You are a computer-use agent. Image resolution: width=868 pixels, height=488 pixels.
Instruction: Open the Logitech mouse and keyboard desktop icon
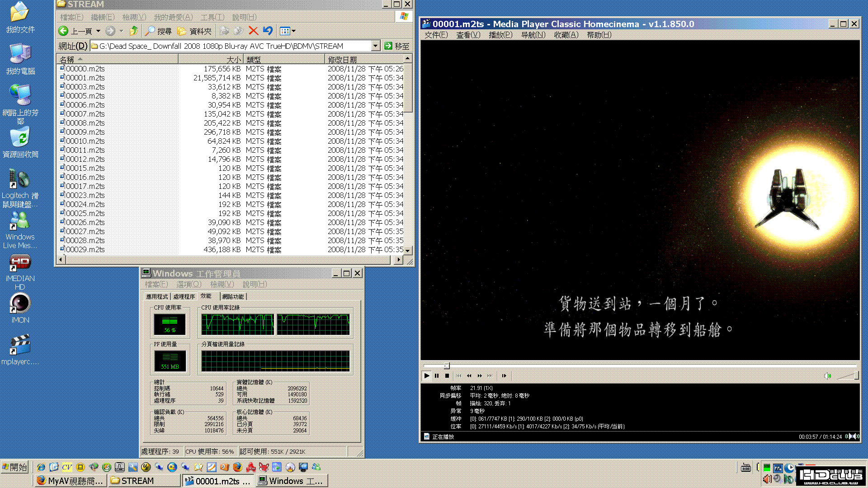pos(20,188)
